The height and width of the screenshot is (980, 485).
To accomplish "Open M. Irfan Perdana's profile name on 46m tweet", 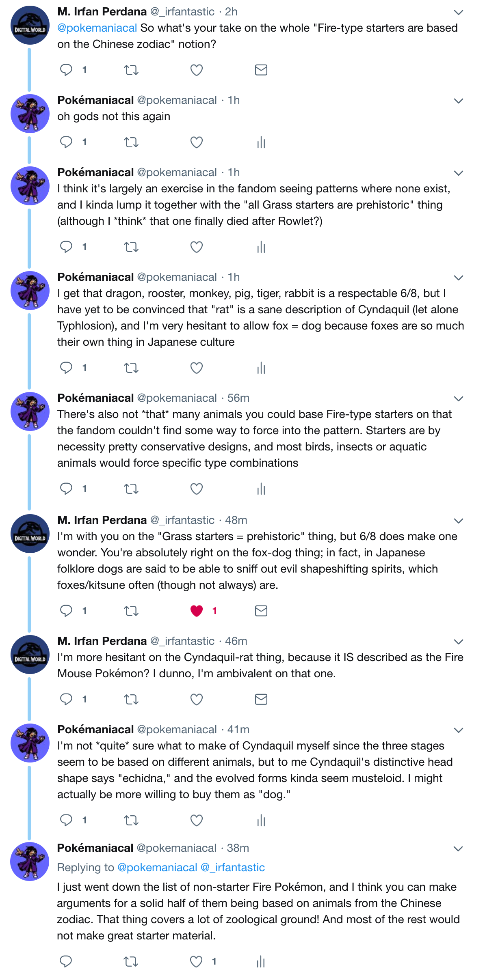I will [x=102, y=641].
